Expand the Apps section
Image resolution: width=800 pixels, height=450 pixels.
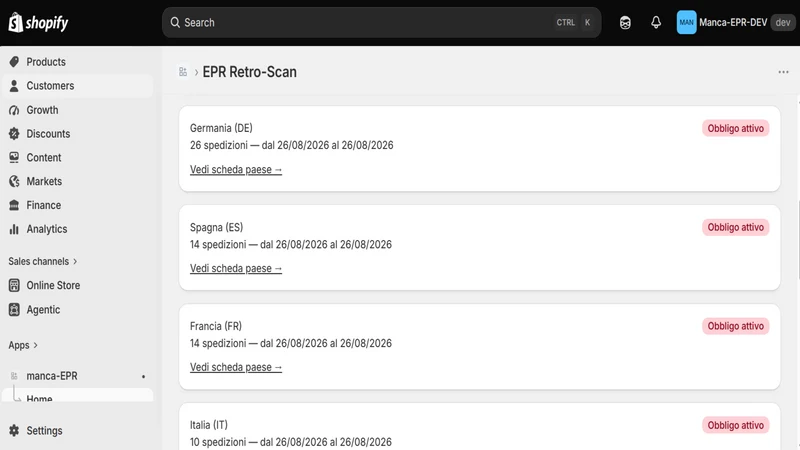tap(23, 345)
